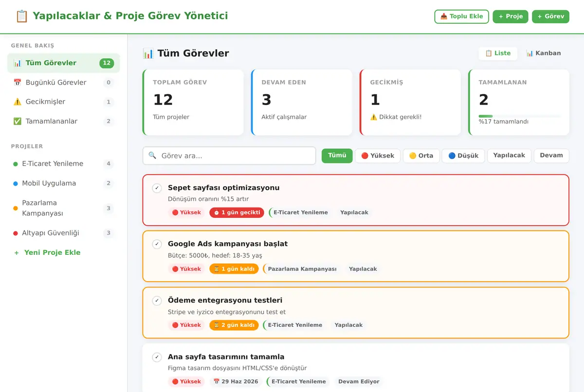Screen dimensions: 584x392
Task: Switch to Liste view
Action: click(x=498, y=53)
